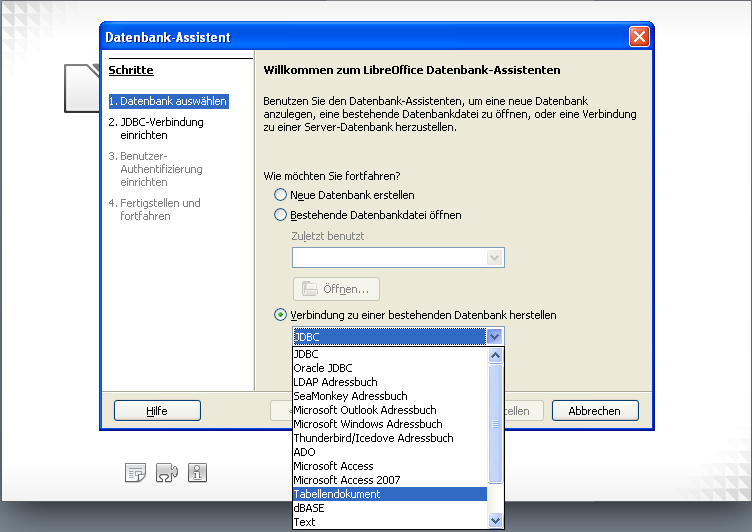Click the folder icon on Öffnen button
Image resolution: width=752 pixels, height=532 pixels.
pos(309,289)
